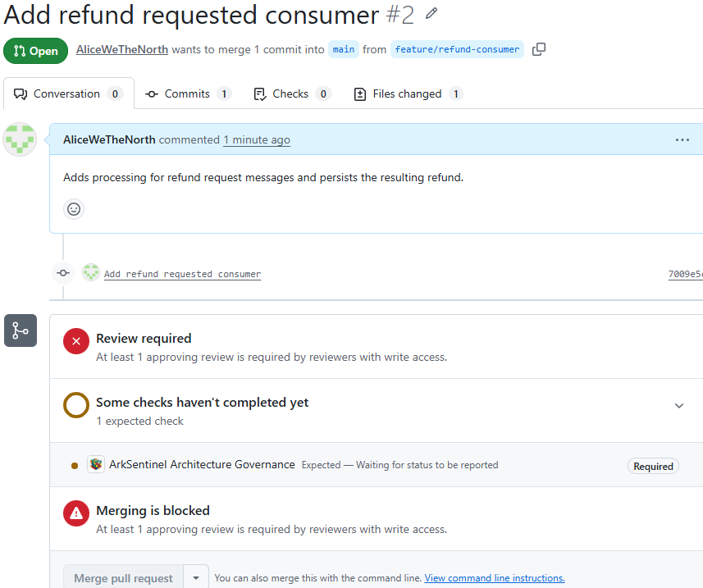Open AliceWeTheNorth profile link in the header
This screenshot has width=703, height=588.
[122, 49]
